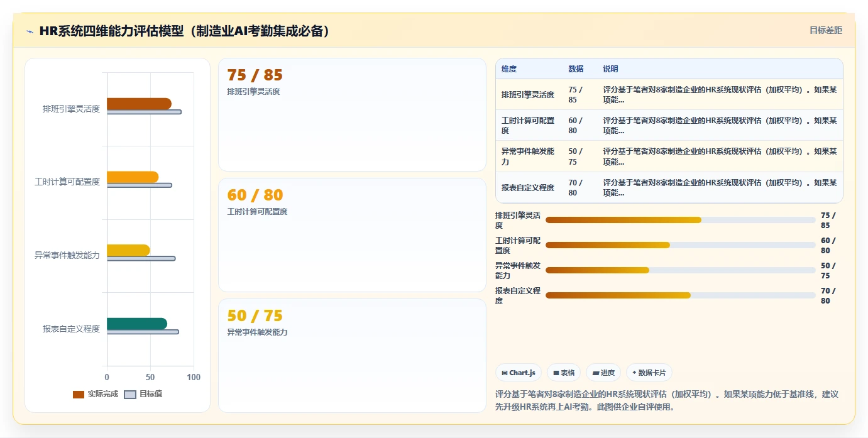Screen dimensions: 868x438
Task: Click the 说明 column header
Action: click(x=610, y=69)
